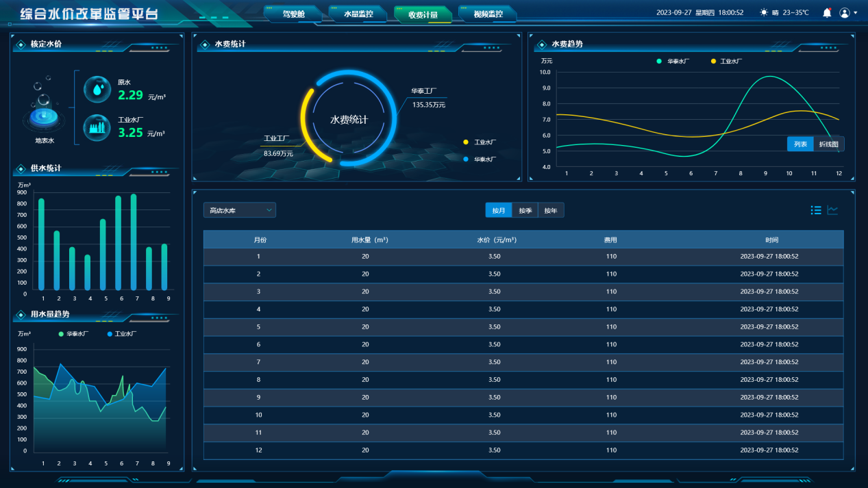Click the 列表 button in 水费趋势

[x=800, y=144]
